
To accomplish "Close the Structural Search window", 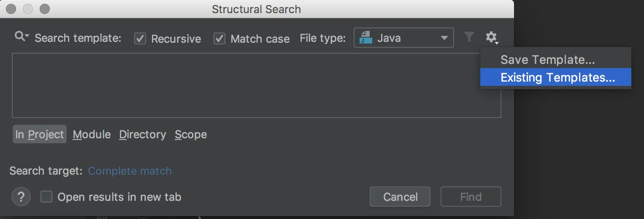I will pos(11,8).
